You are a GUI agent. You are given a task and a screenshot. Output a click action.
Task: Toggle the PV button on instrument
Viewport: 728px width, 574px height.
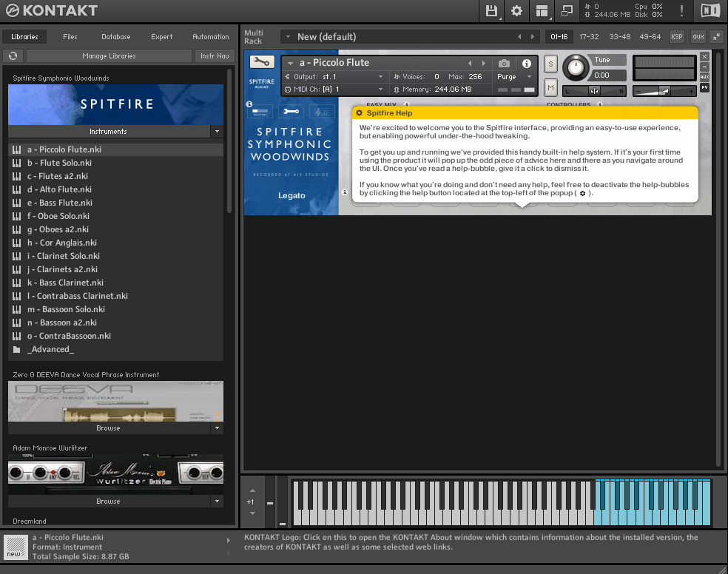click(705, 87)
